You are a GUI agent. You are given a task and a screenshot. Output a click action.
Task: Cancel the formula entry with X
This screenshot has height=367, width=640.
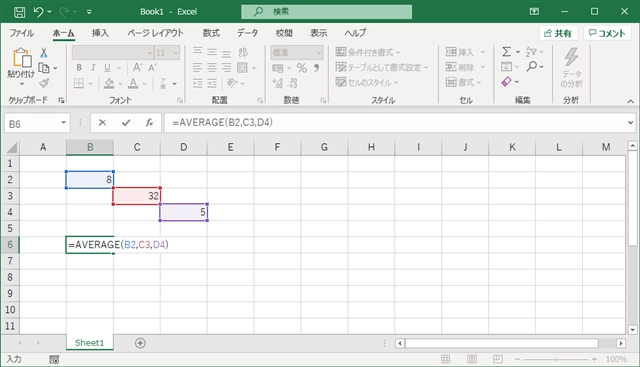point(102,122)
